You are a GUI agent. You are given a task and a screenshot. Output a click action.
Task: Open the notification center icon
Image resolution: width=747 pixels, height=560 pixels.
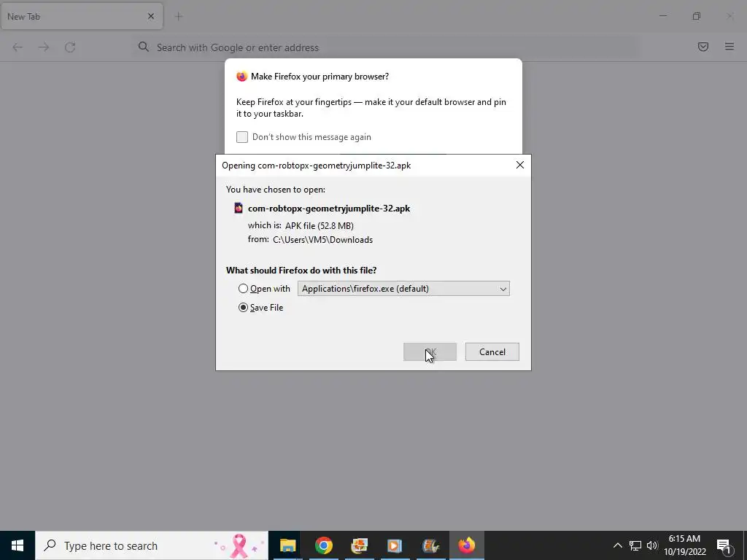click(x=724, y=545)
